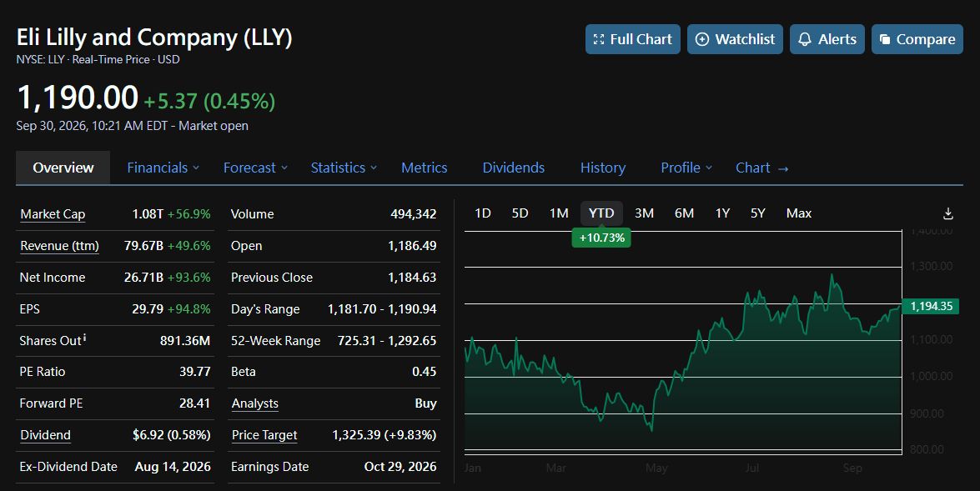Click the Shares Out info icon

click(x=84, y=338)
